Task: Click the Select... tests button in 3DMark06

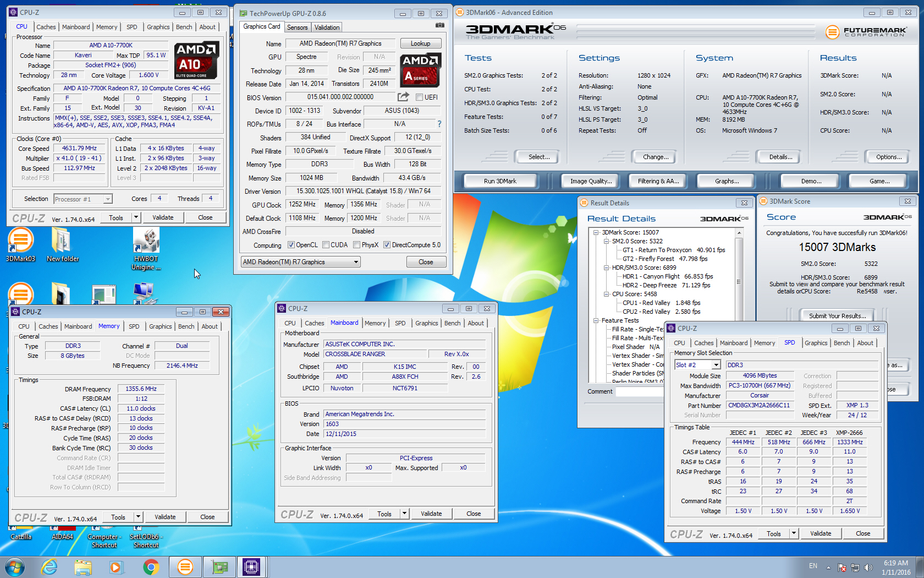Action: [x=538, y=157]
